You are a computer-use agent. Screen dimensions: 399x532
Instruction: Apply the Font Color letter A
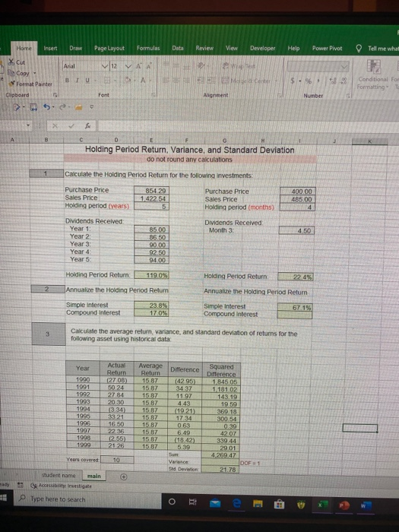click(143, 81)
